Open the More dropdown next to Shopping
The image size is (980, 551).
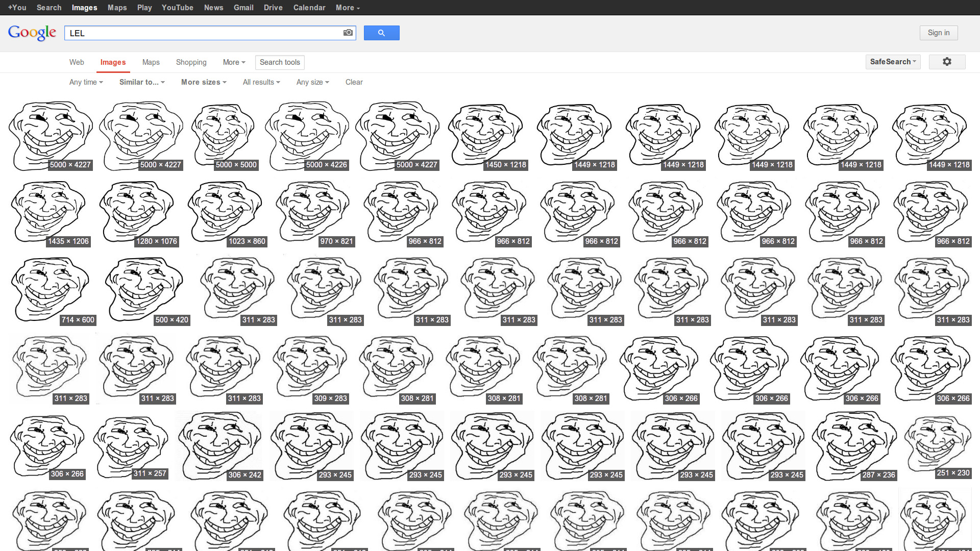pyautogui.click(x=234, y=62)
